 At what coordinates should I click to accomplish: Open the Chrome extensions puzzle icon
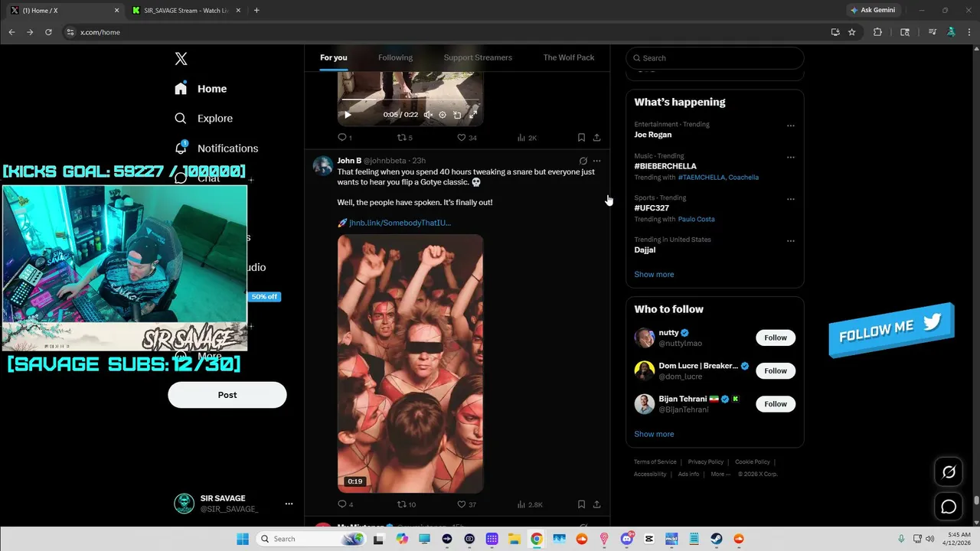[877, 32]
